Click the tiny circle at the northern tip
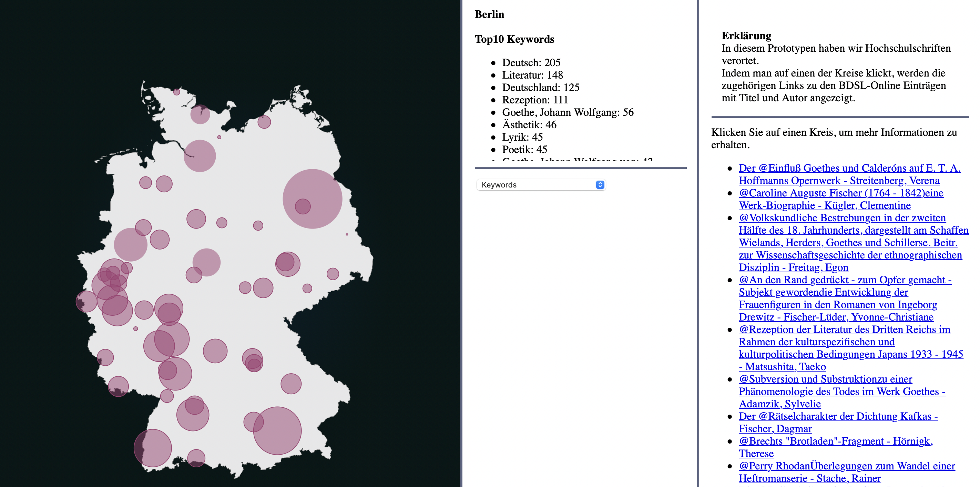The width and height of the screenshot is (980, 487). click(x=176, y=92)
